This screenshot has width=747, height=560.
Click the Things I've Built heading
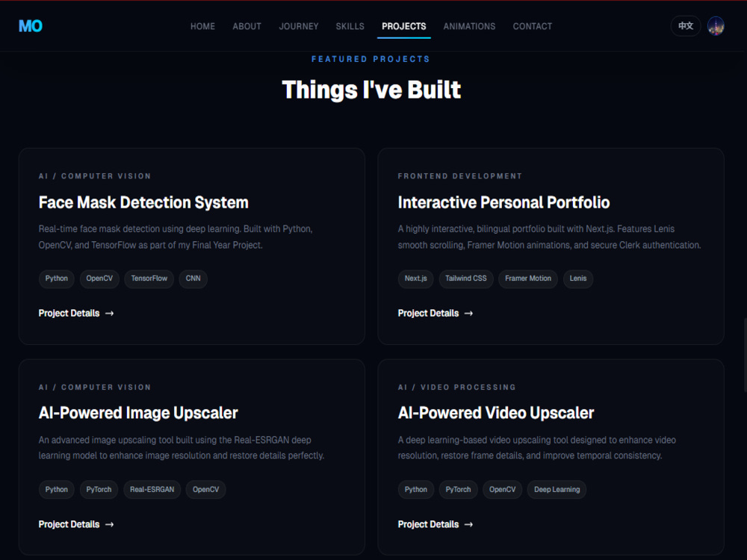(x=371, y=90)
